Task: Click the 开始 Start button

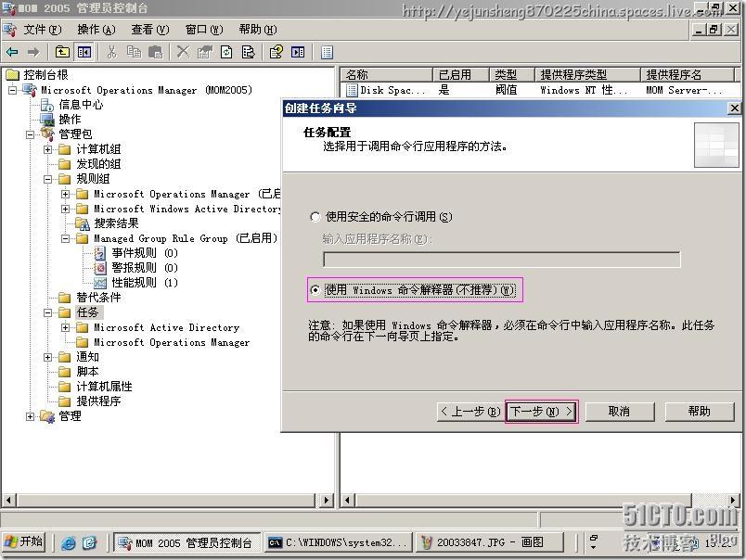Action: (x=24, y=542)
